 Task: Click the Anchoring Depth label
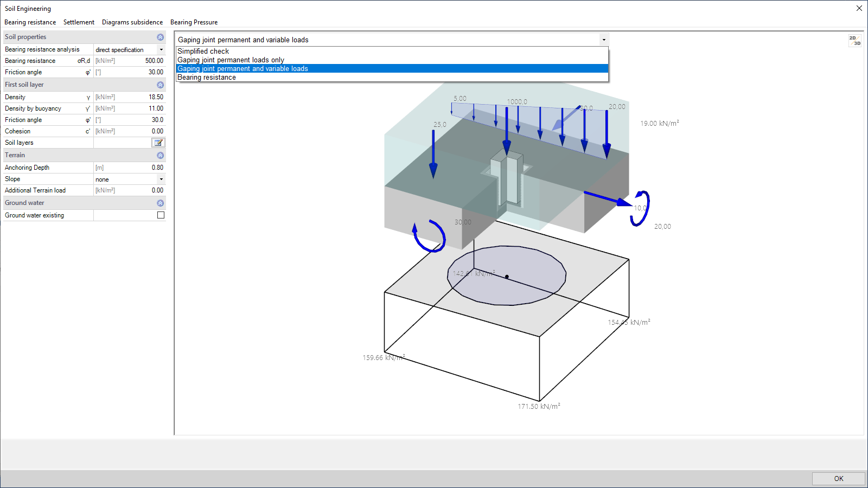pos(27,168)
